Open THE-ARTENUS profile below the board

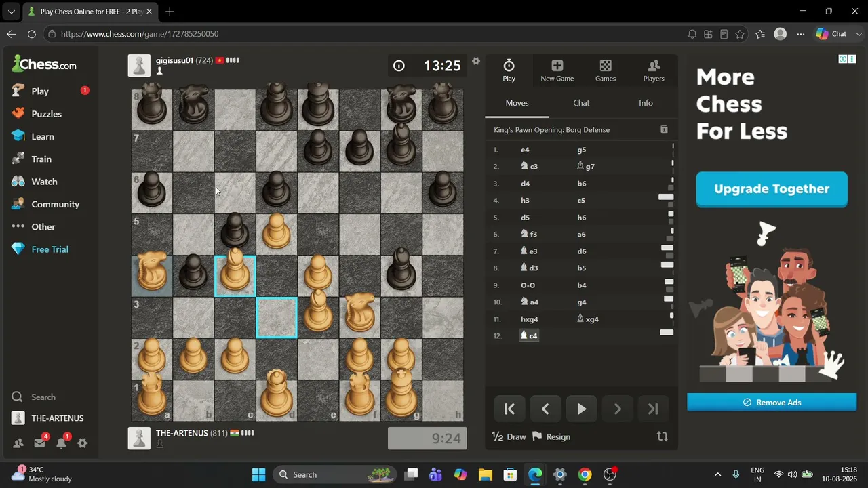[182, 433]
